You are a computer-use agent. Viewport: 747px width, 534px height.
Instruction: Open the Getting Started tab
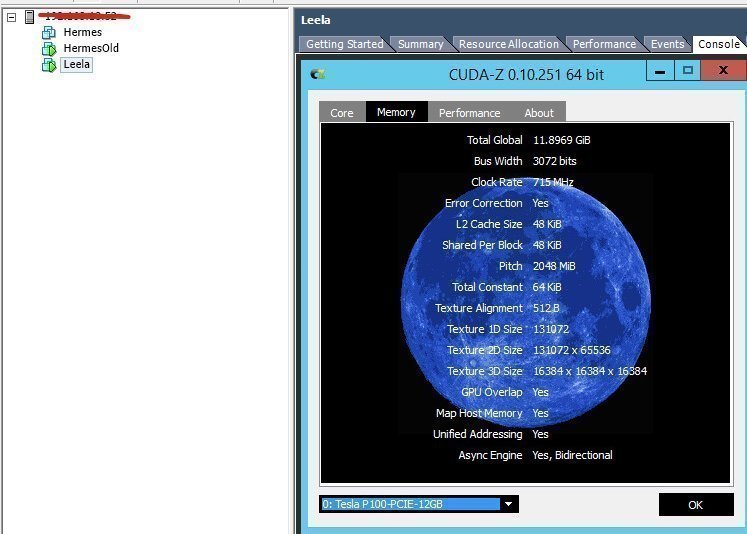click(x=344, y=44)
